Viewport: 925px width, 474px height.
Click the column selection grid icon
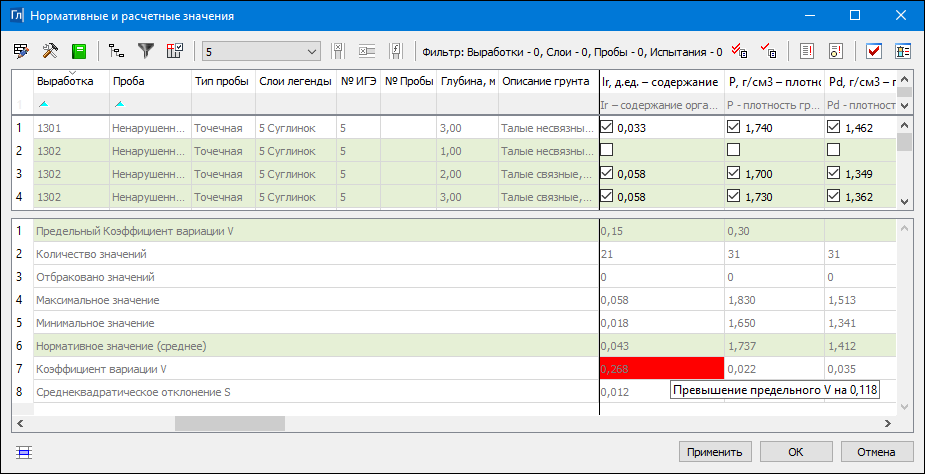[x=175, y=51]
